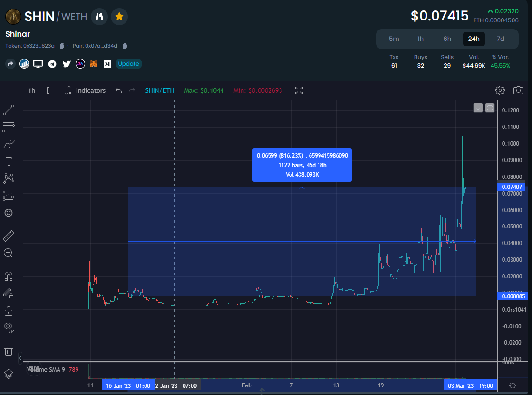The image size is (532, 395).
Task: Switch to the 7d timeframe tab
Action: [500, 39]
